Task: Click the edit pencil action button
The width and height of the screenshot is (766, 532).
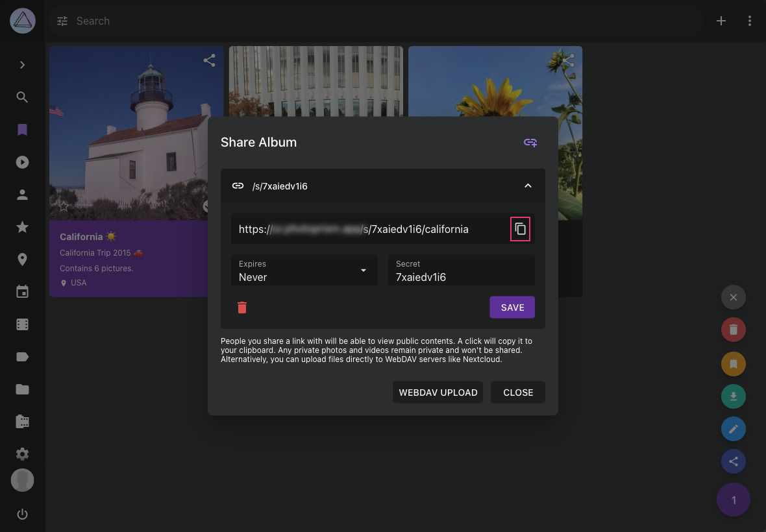Action: [x=734, y=429]
